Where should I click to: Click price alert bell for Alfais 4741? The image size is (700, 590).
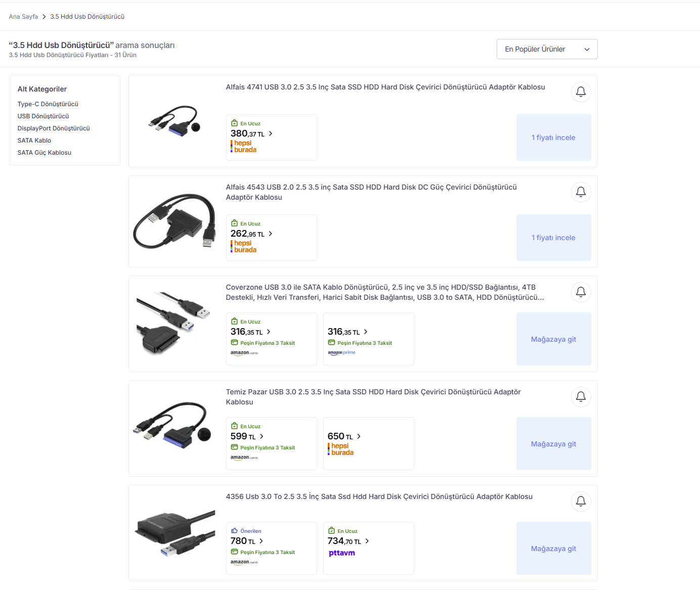coord(581,92)
